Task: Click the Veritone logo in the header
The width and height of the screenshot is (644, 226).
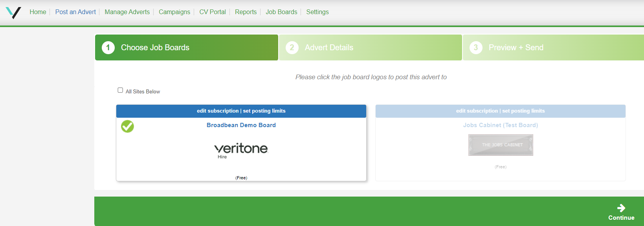Action: 13,13
